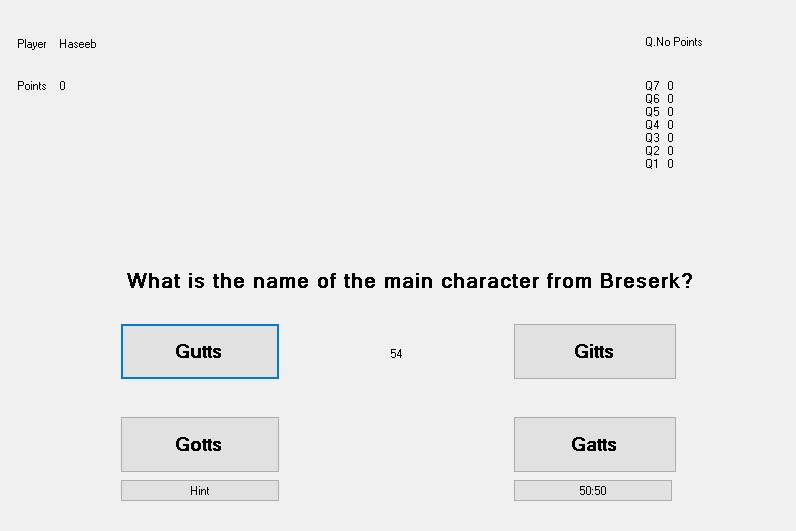Viewport: 796px width, 531px height.
Task: Choose the Gitts answer
Action: click(x=594, y=351)
